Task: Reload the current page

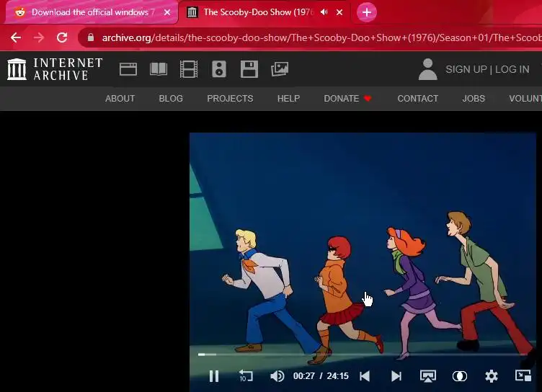Action: tap(62, 37)
